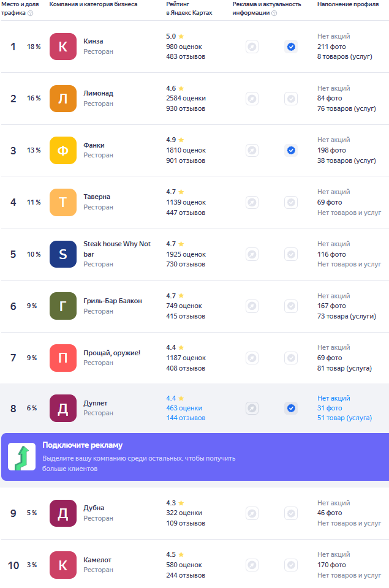Open the orange Л avatar for Лимонад
The height and width of the screenshot is (588, 389).
point(63,99)
